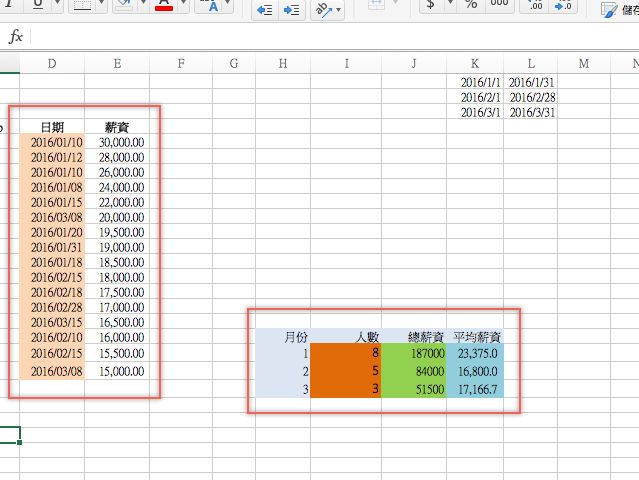Click the green cell showing 84000
This screenshot has width=639, height=480.
tap(414, 371)
